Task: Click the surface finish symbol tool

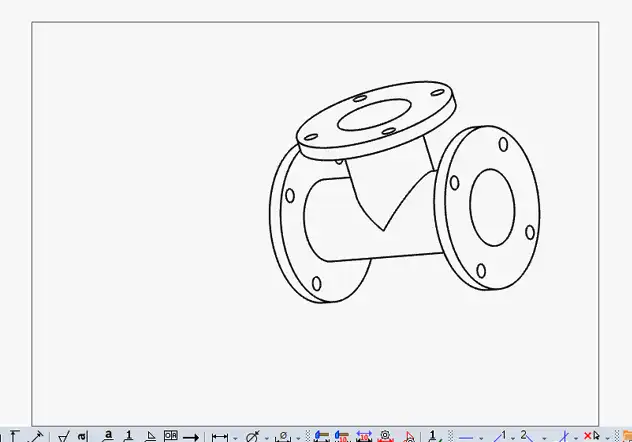Action: [x=63, y=436]
